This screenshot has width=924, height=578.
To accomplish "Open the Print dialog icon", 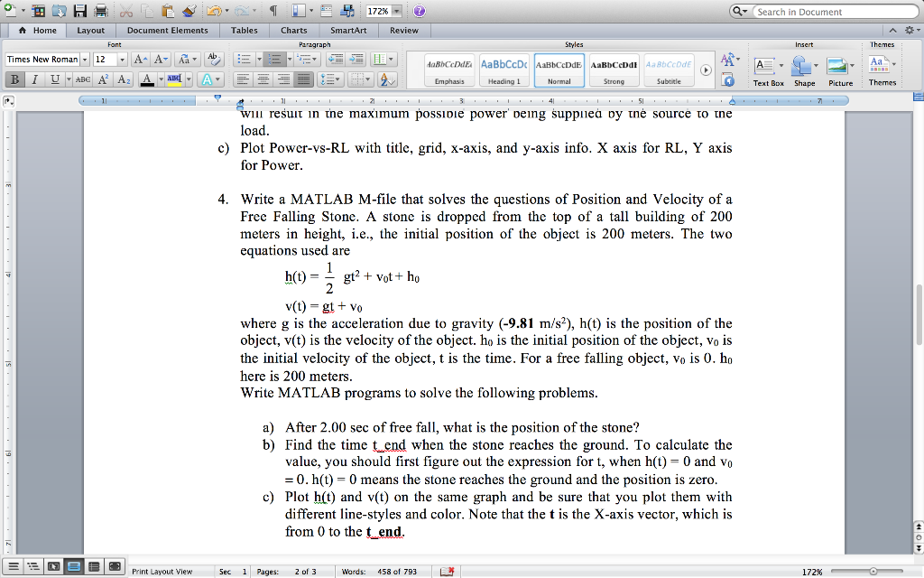I will (x=101, y=11).
